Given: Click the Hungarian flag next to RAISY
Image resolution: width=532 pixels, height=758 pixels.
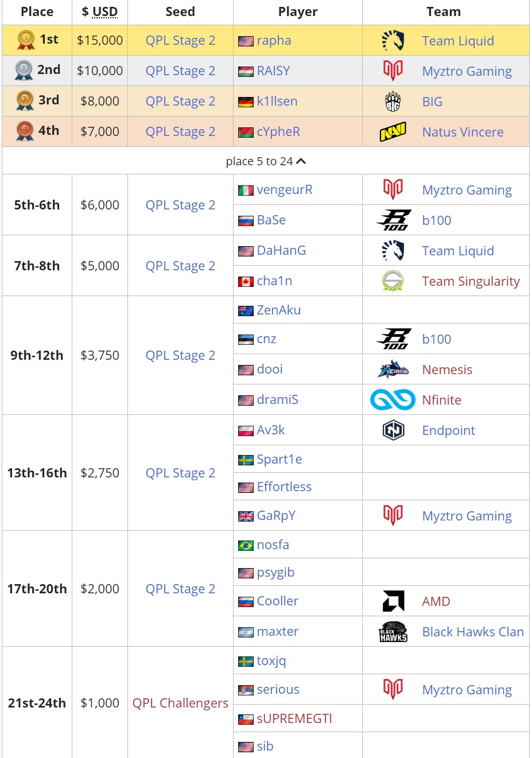Looking at the screenshot, I should [246, 72].
